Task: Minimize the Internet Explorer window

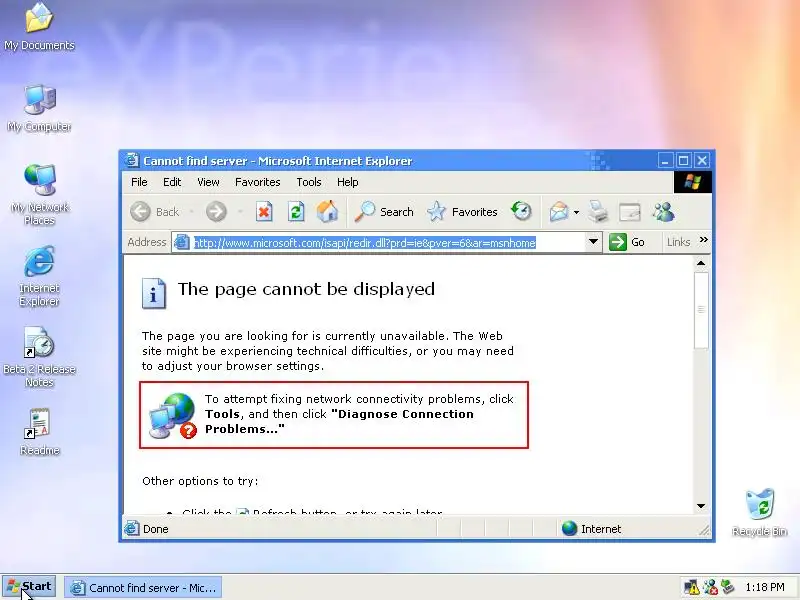Action: coord(665,161)
